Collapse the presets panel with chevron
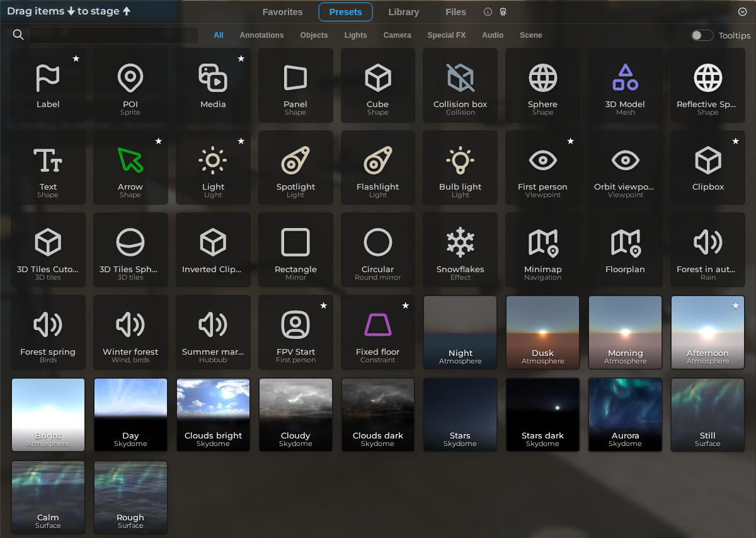 point(742,12)
